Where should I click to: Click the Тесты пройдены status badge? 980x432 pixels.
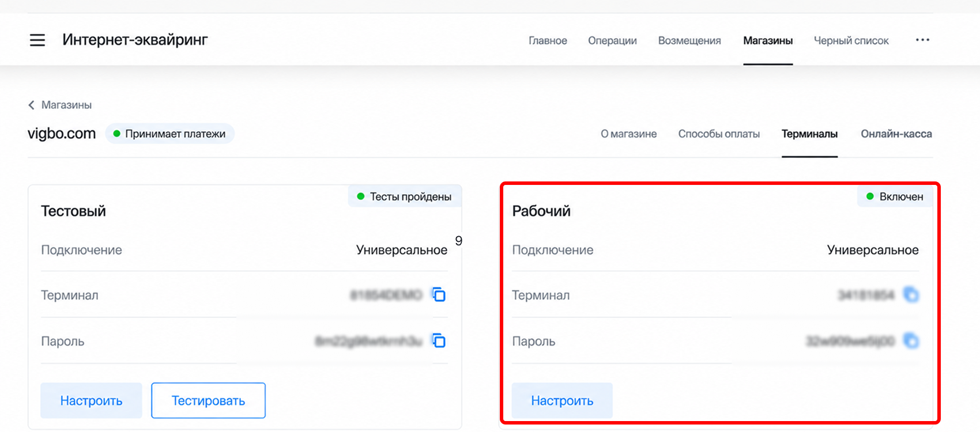pyautogui.click(x=405, y=196)
